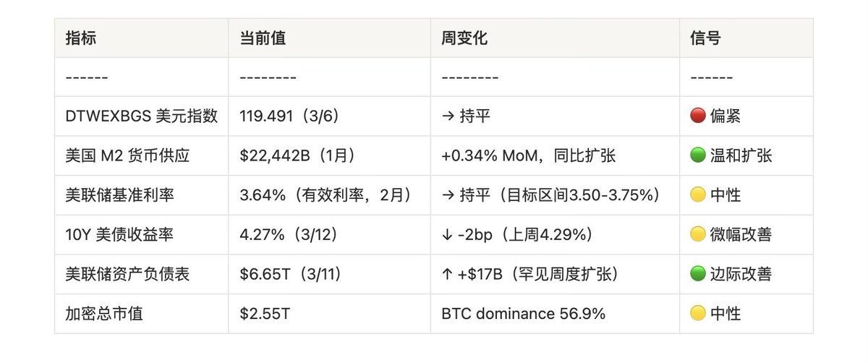
Task: Click the 指标 column header
Action: coord(81,38)
